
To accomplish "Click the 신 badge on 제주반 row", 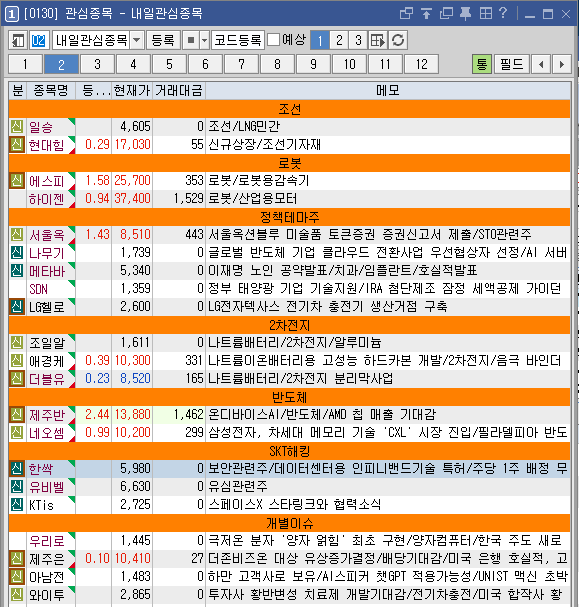I will (17, 415).
